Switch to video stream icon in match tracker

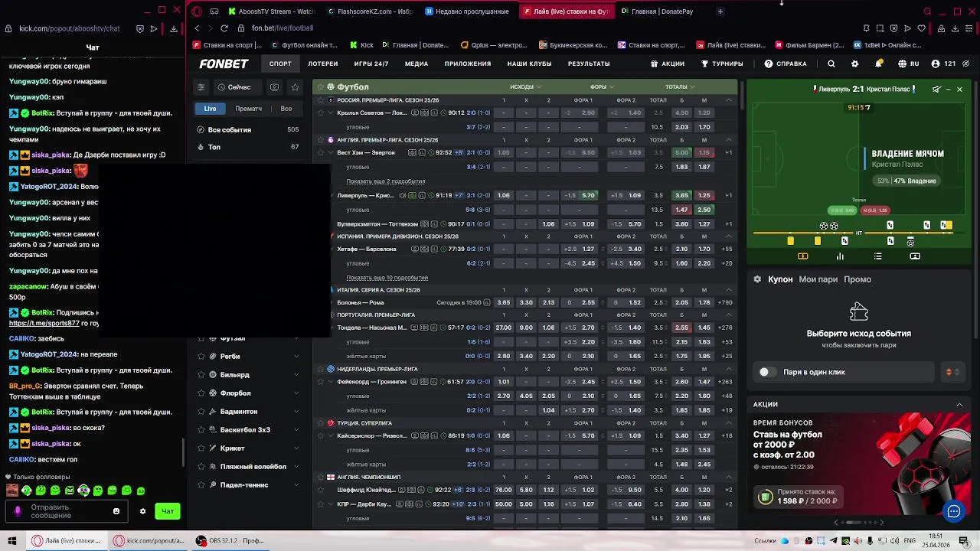coord(915,256)
